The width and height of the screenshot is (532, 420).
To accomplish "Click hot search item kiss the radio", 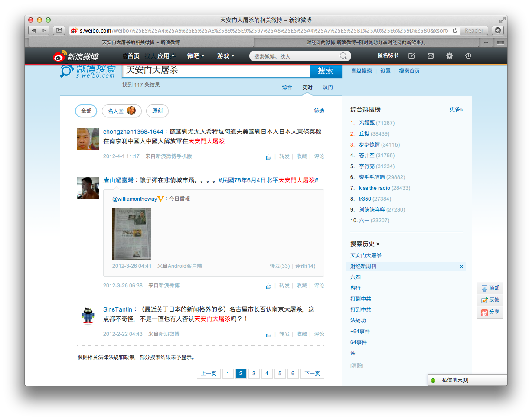I will [x=375, y=188].
